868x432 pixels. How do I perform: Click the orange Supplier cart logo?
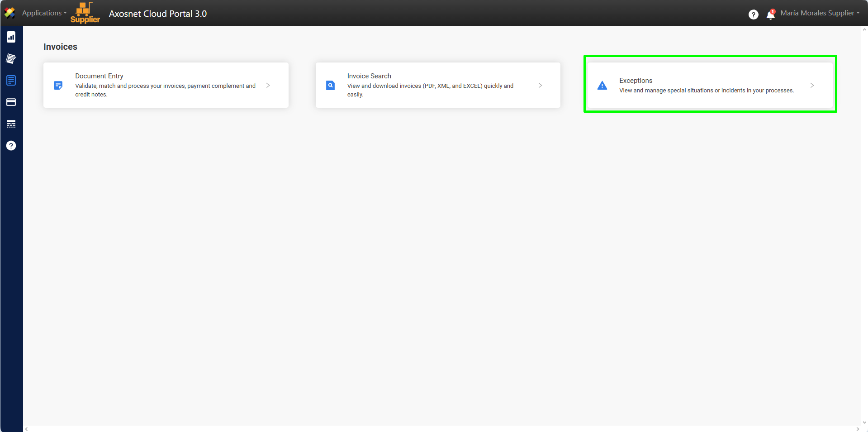point(85,13)
